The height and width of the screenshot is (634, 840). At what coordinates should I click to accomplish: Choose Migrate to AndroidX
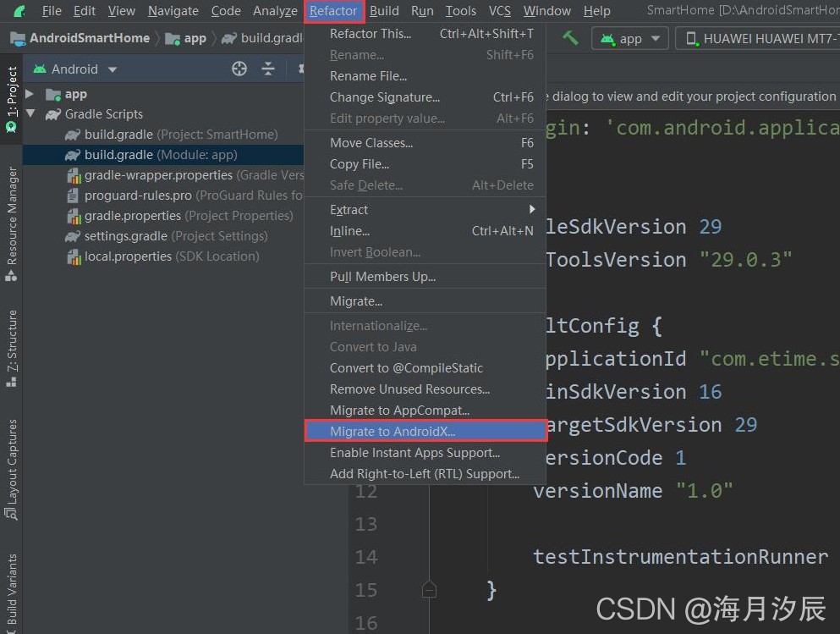click(x=425, y=431)
